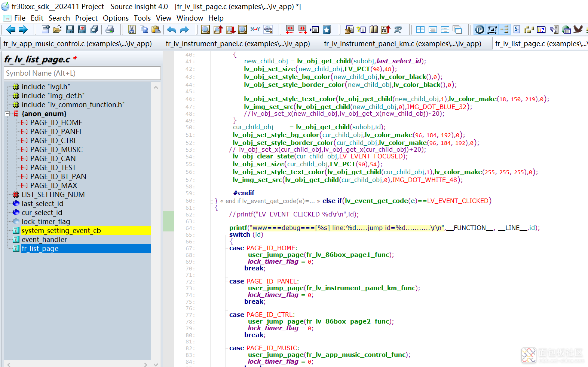Viewport: 588px width, 367px height.
Task: Click the Redo arrow icon
Action: coord(184,30)
